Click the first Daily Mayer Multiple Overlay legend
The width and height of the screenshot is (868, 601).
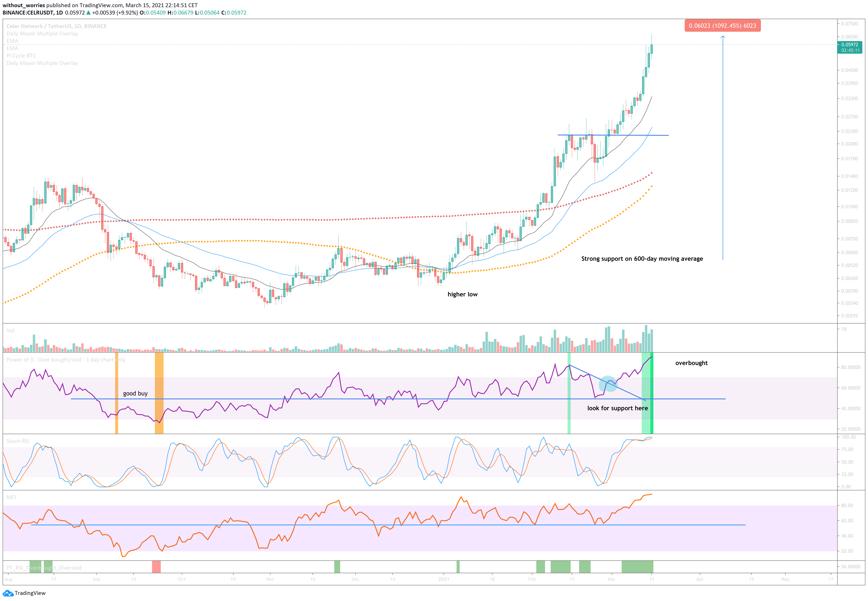[42, 33]
